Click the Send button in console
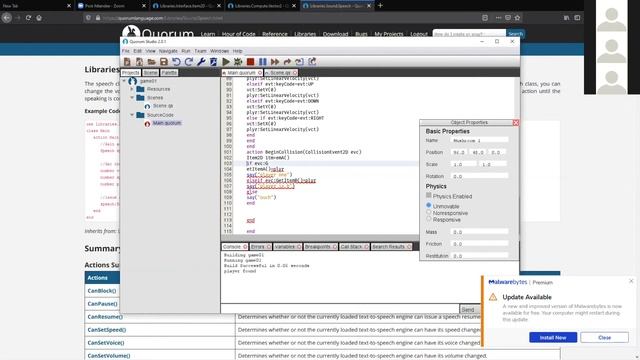Viewport: 640px width, 360px height. (x=468, y=309)
